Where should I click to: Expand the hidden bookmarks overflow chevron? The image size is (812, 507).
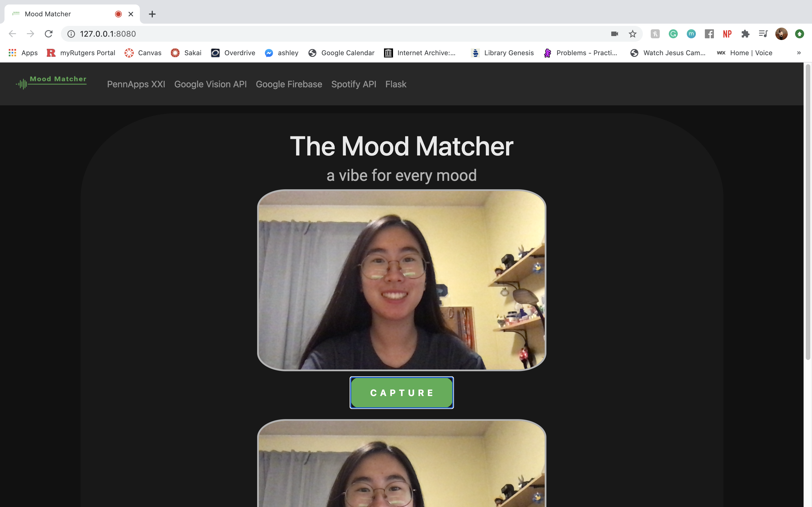[798, 53]
